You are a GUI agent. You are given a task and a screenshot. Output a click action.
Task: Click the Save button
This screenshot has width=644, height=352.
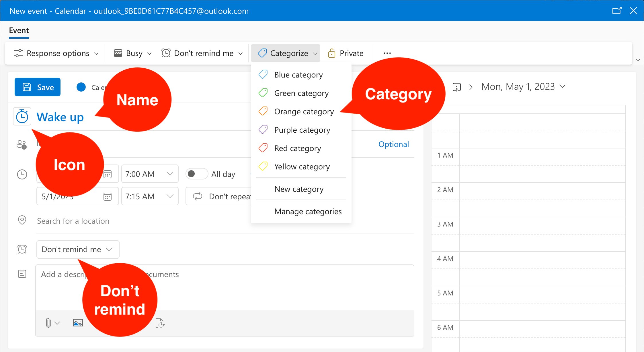pyautogui.click(x=37, y=87)
